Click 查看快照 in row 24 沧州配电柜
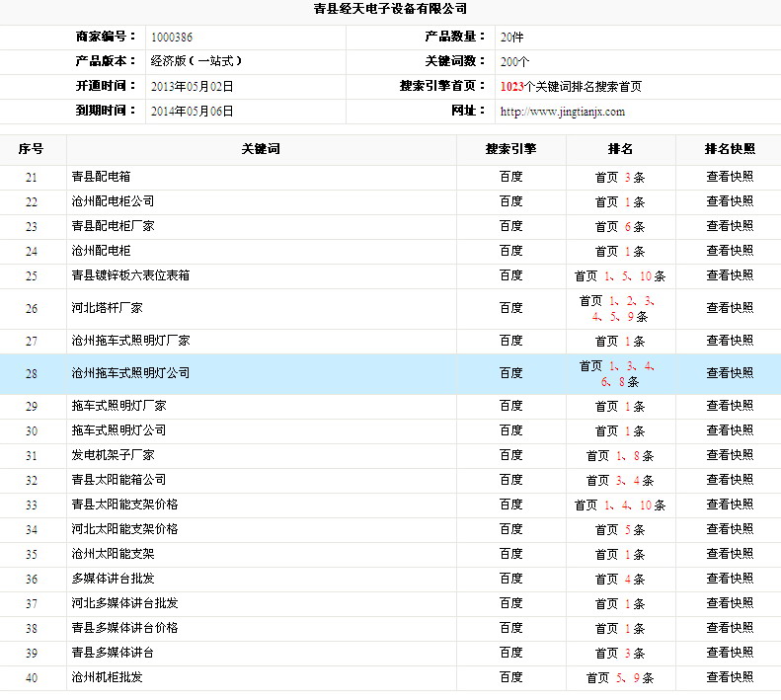The image size is (781, 700). point(730,251)
